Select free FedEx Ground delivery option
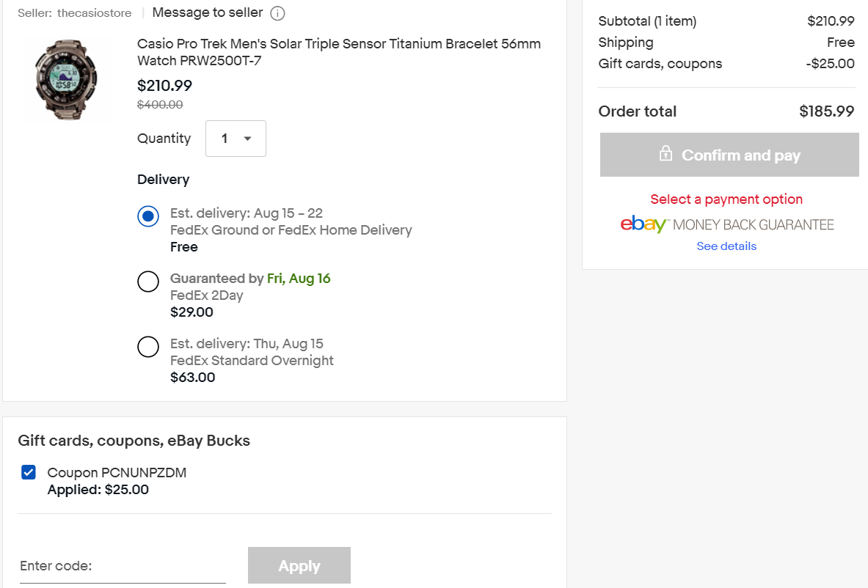Screen dimensions: 868x588 (148, 216)
